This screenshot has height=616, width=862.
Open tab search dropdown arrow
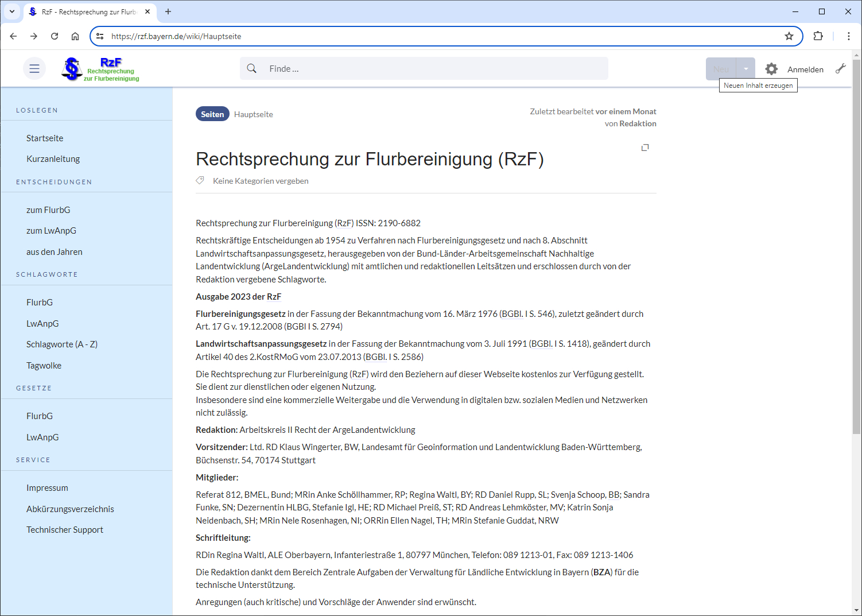pyautogui.click(x=11, y=11)
